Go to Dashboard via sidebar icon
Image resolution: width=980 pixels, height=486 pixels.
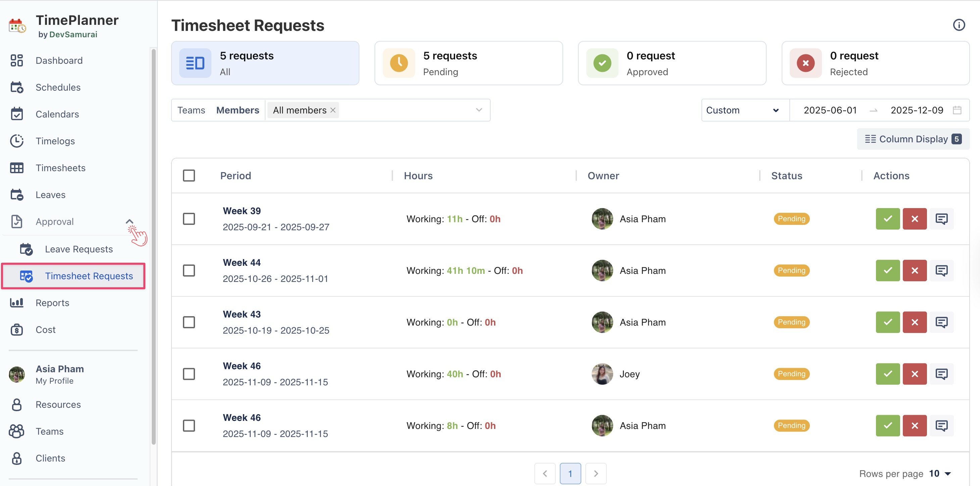(17, 60)
